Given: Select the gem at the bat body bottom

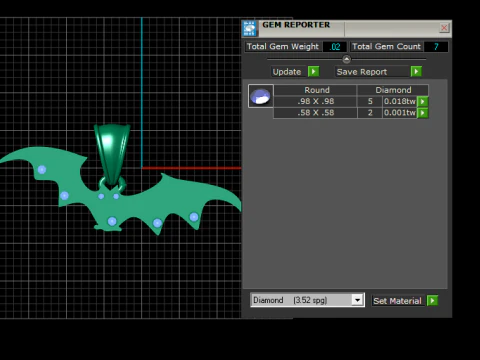Looking at the screenshot, I should tap(112, 221).
